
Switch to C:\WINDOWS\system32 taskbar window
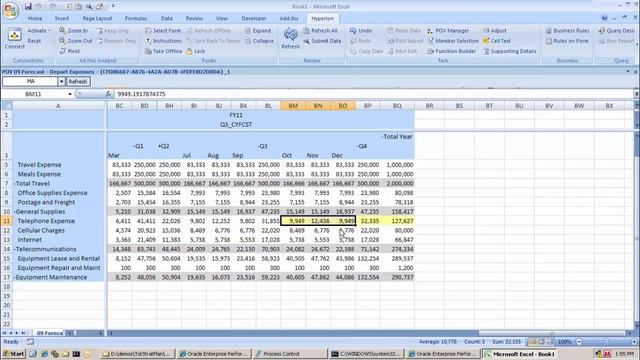pyautogui.click(x=366, y=354)
